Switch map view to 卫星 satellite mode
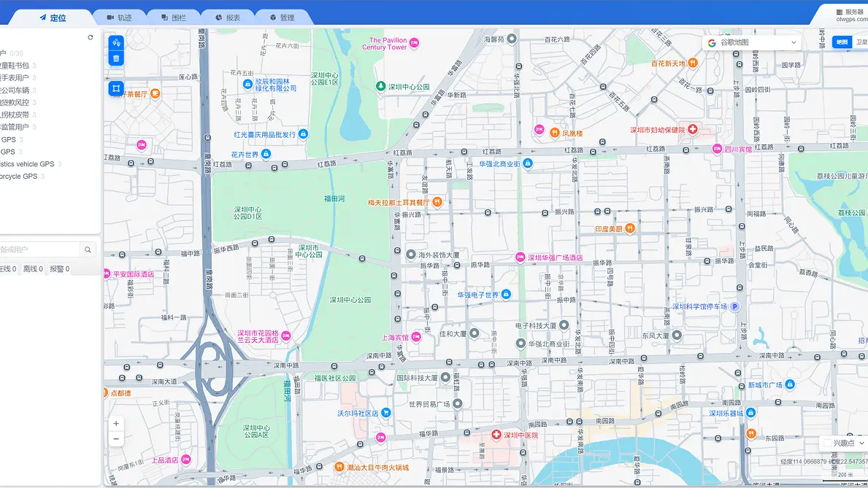 point(861,42)
